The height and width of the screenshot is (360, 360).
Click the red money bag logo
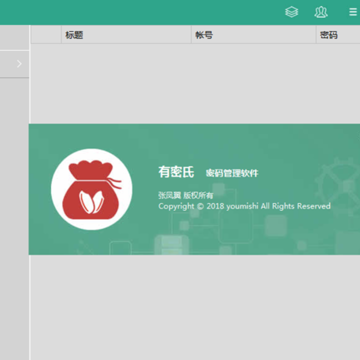coord(92,189)
